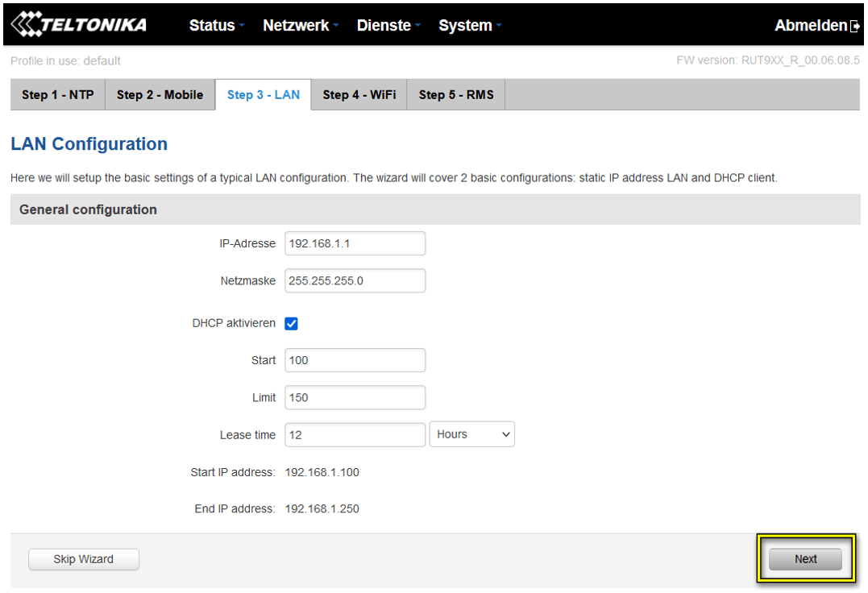Go to Step 2 - Mobile tab
The height and width of the screenshot is (593, 868).
click(160, 95)
